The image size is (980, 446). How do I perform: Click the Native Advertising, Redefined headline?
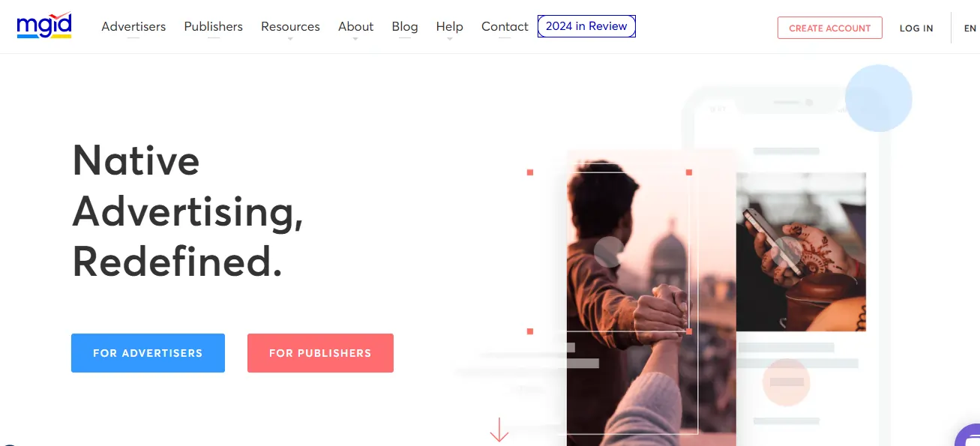coord(188,211)
